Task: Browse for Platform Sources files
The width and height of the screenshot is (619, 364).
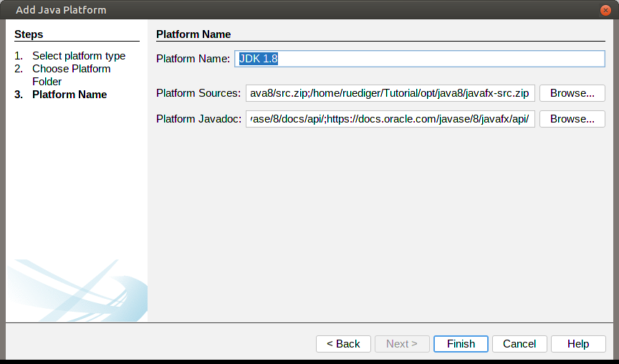Action: 572,93
